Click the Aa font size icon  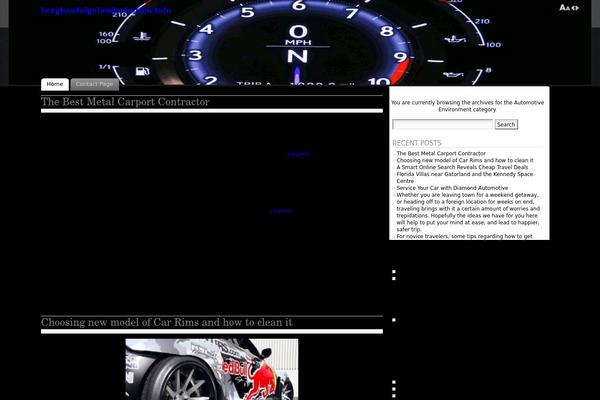tap(564, 8)
